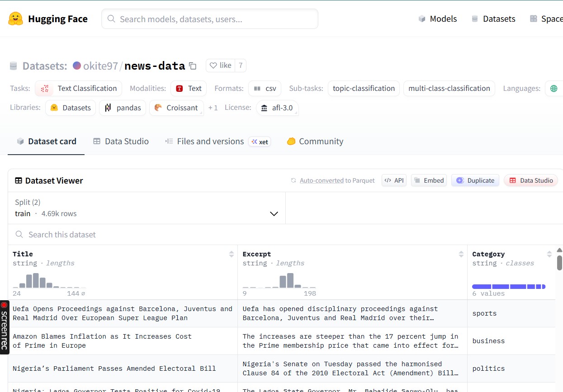Image resolution: width=563 pixels, height=392 pixels.
Task: Select the Croissant library tag
Action: coord(176,108)
